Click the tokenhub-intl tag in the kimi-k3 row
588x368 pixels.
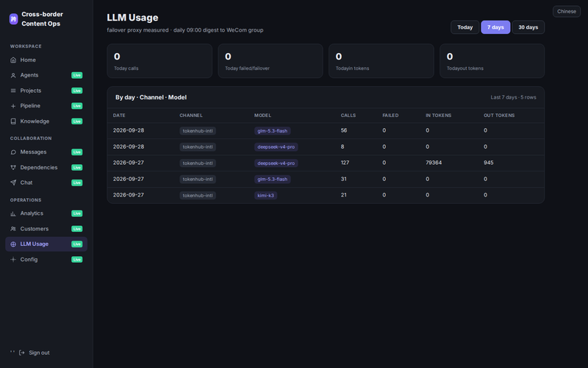[x=198, y=195]
